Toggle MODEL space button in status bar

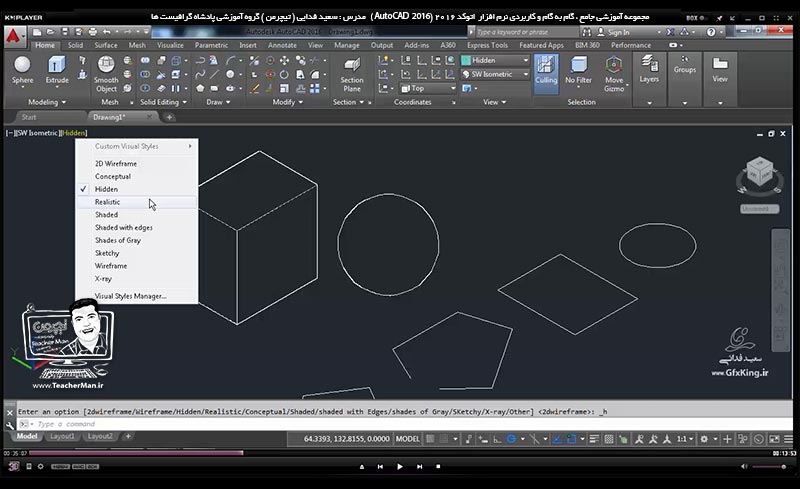(408, 439)
